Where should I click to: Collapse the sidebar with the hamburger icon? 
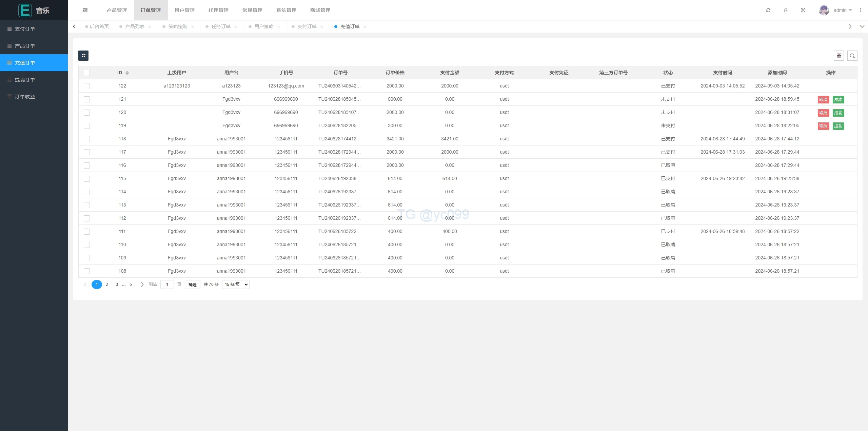point(85,10)
